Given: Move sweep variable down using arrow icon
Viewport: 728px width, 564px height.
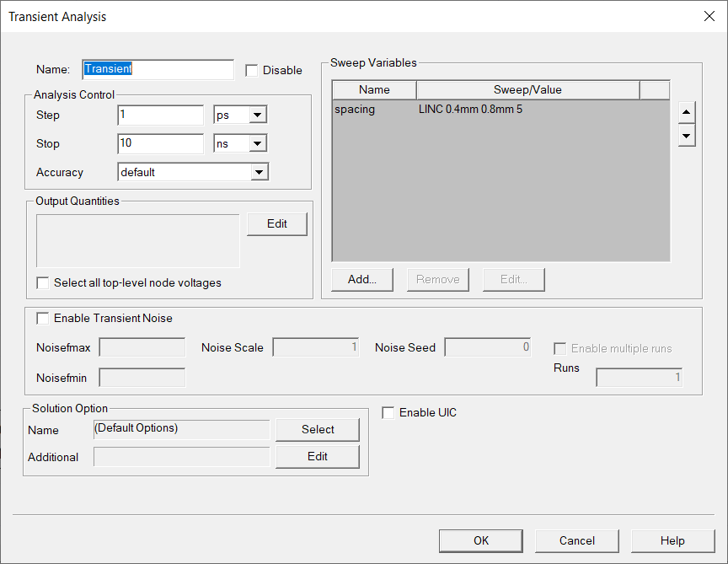Looking at the screenshot, I should click(x=687, y=136).
